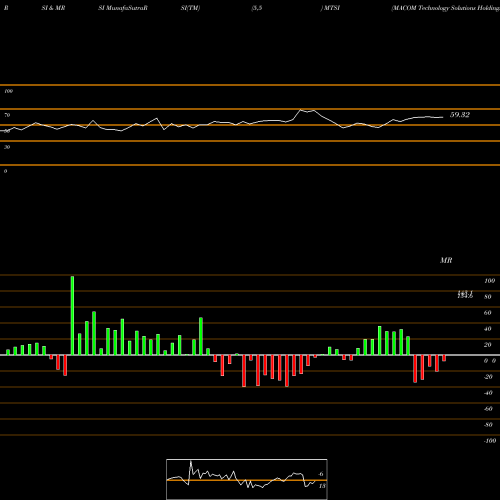
Task: Click the RSI value 59.32 label
Action: click(460, 115)
